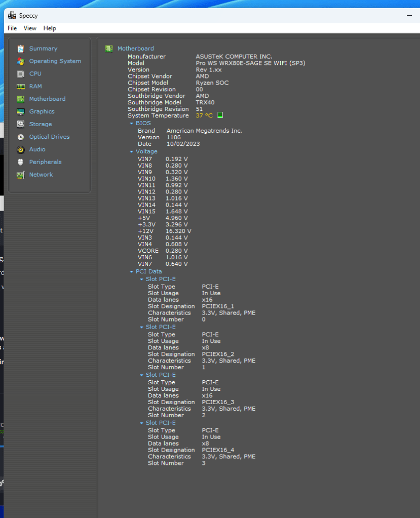This screenshot has height=518, width=420.
Task: Click the Motherboard icon in sidebar
Action: pos(20,99)
